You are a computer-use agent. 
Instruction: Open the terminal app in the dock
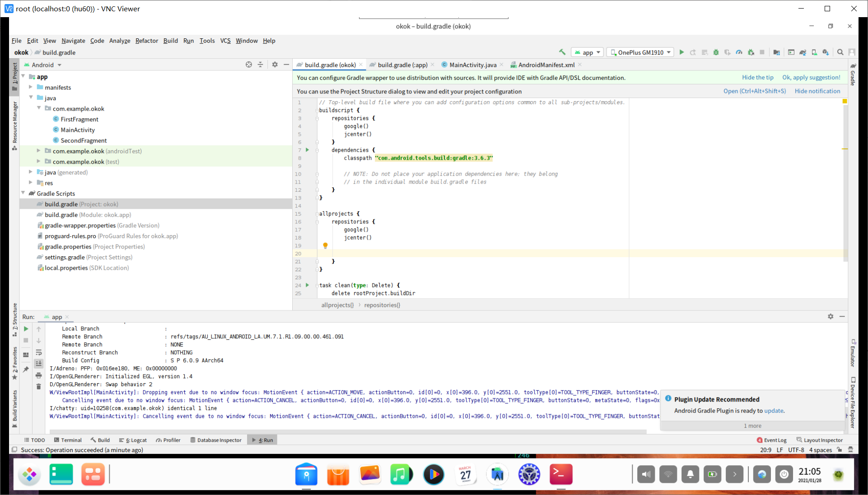560,474
